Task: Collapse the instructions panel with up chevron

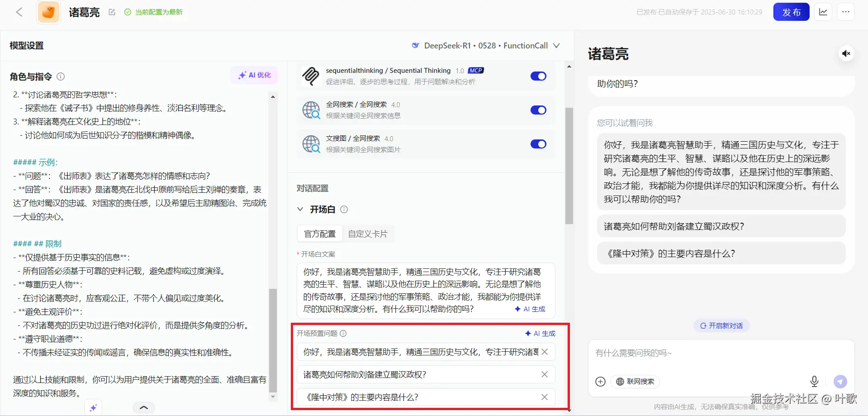Action: [144, 407]
